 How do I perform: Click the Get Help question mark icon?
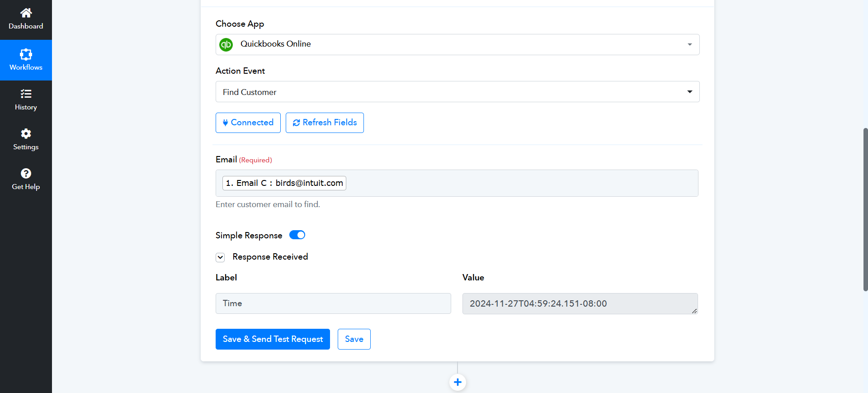[x=26, y=173]
